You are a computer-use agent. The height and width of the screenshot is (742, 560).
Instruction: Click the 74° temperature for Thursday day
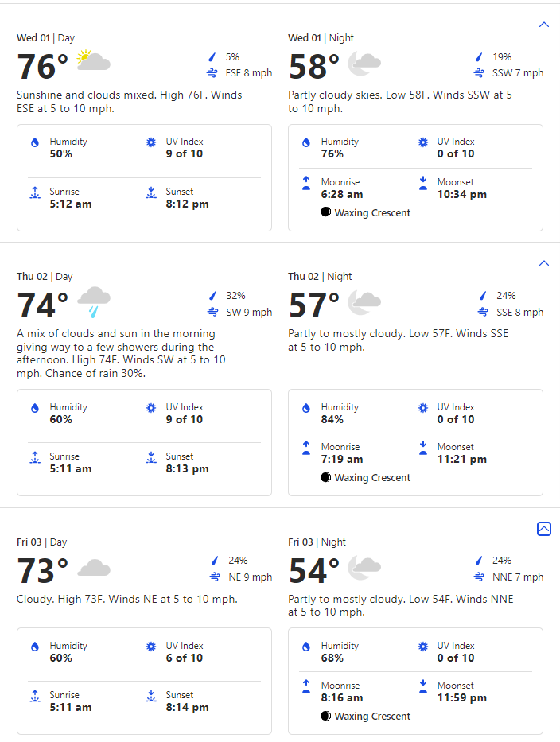pos(43,305)
